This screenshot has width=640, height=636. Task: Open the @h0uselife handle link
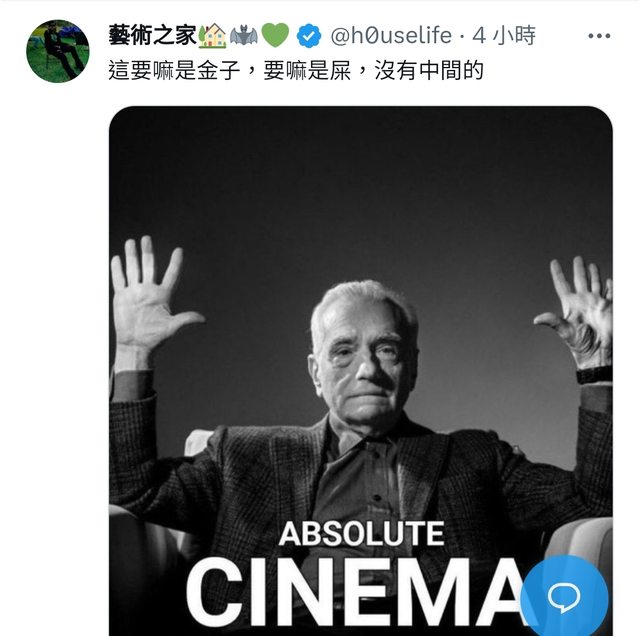[391, 36]
